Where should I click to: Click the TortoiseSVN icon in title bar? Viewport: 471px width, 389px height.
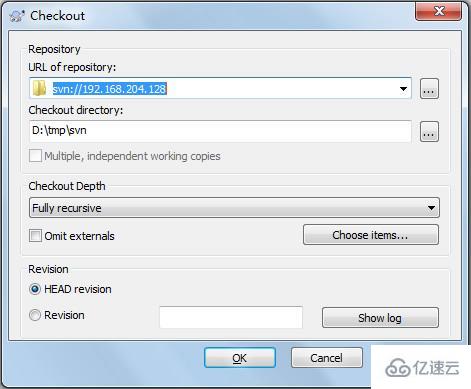[17, 16]
